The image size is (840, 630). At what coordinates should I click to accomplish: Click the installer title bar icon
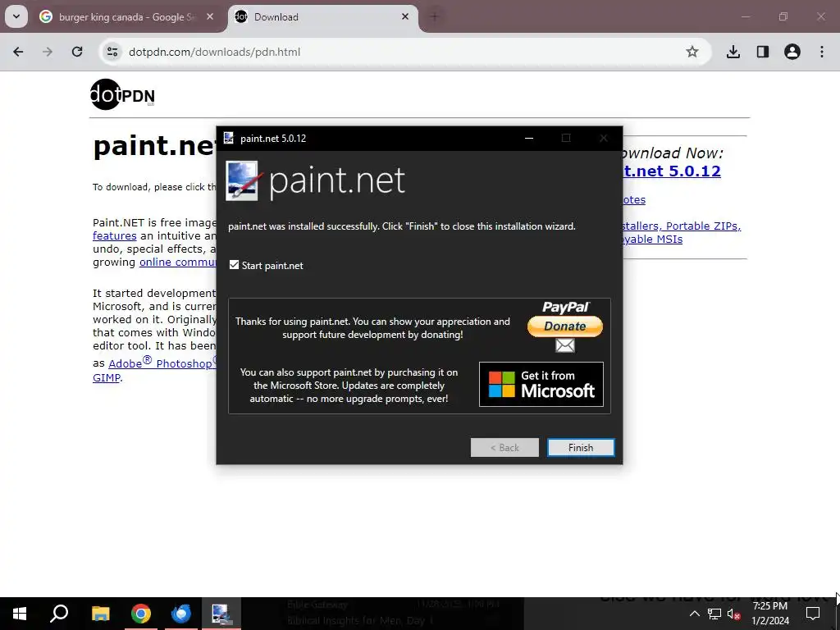pos(229,138)
